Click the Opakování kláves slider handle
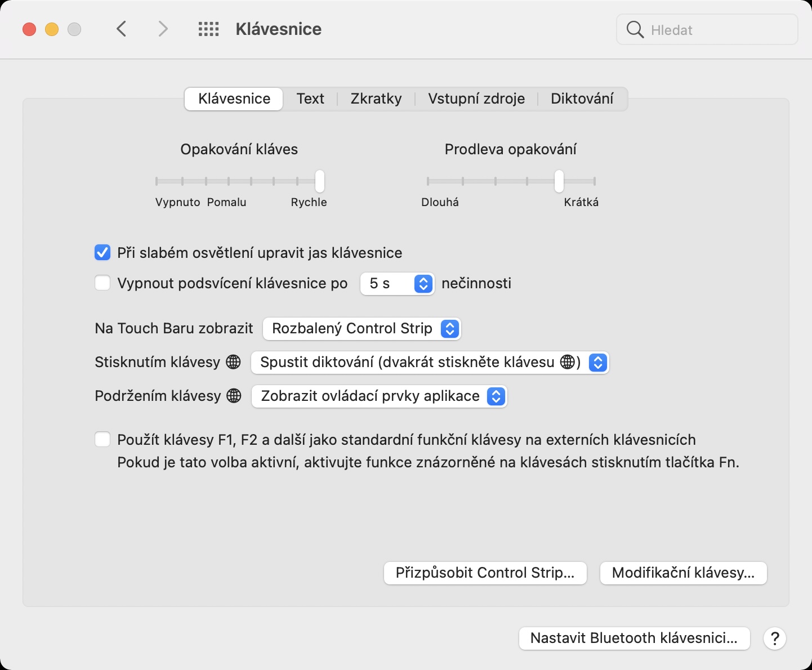 (319, 181)
